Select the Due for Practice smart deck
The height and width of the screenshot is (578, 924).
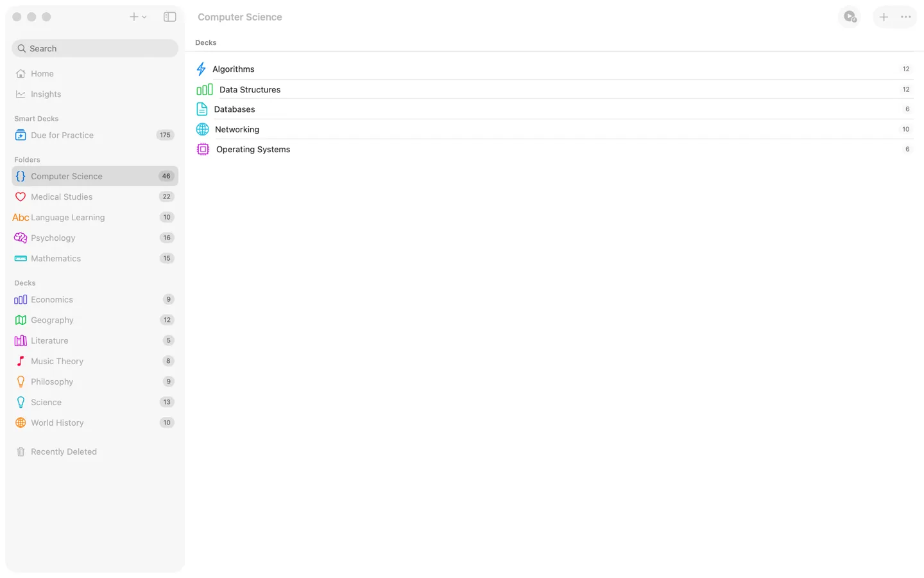[x=95, y=135]
